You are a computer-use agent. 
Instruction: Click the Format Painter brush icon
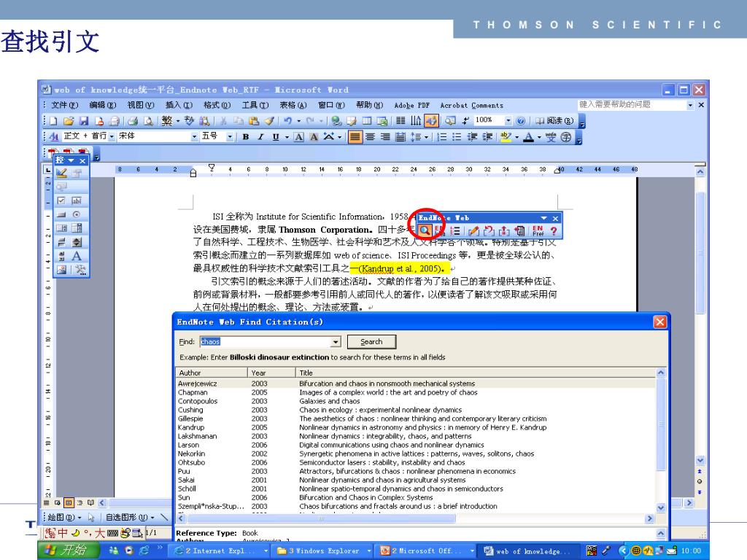[270, 121]
